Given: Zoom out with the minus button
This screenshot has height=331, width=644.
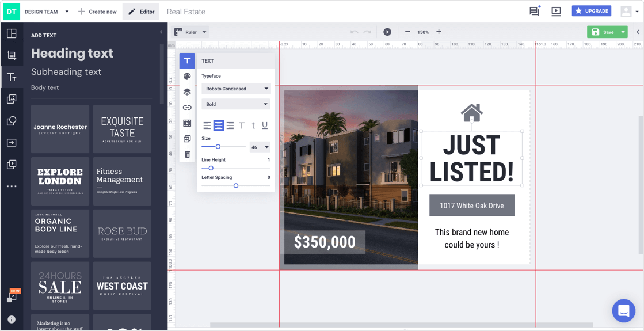Looking at the screenshot, I should pos(407,32).
